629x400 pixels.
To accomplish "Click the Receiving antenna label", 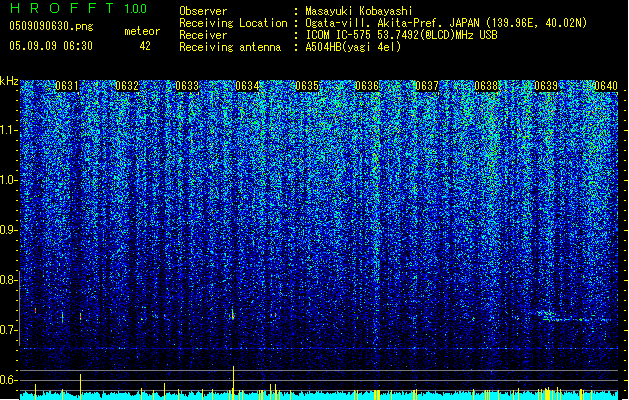I will point(230,47).
